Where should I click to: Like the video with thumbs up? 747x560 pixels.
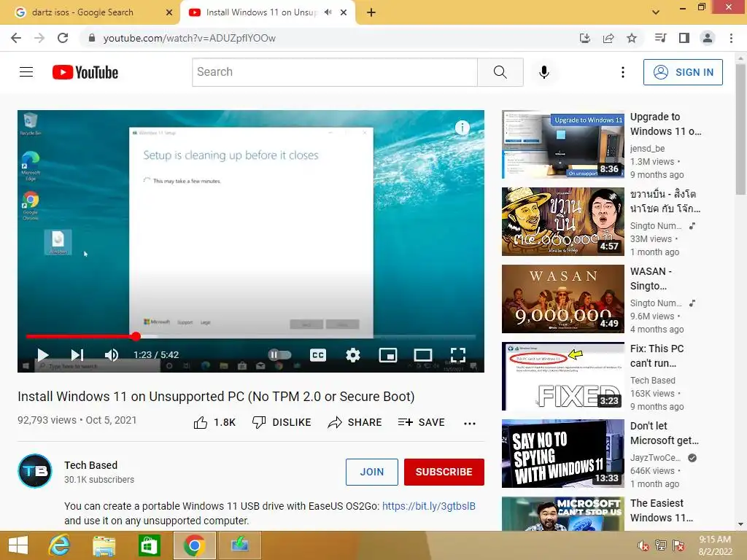click(x=214, y=422)
